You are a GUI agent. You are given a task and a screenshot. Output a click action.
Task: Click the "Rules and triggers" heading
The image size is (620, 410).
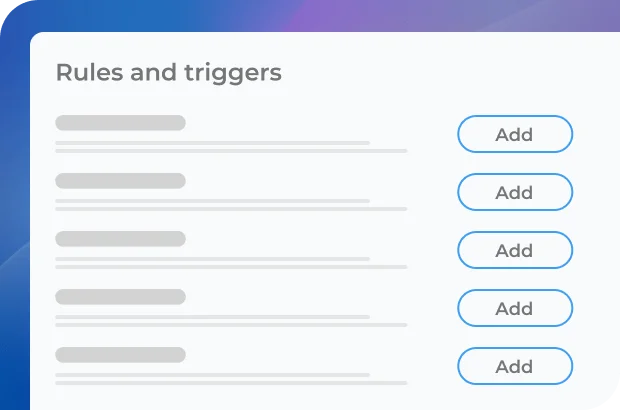[168, 73]
